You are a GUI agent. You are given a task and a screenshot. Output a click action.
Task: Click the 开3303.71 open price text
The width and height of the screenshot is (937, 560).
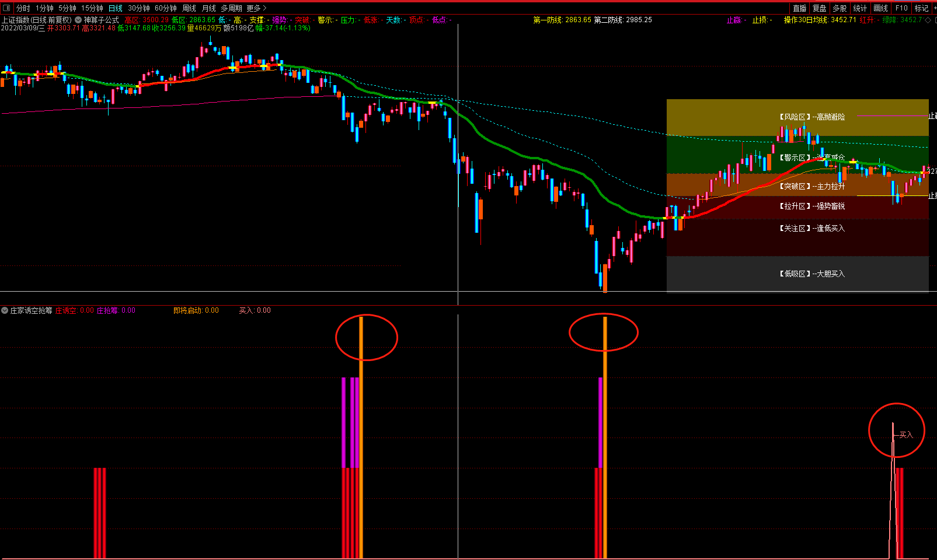(64, 28)
